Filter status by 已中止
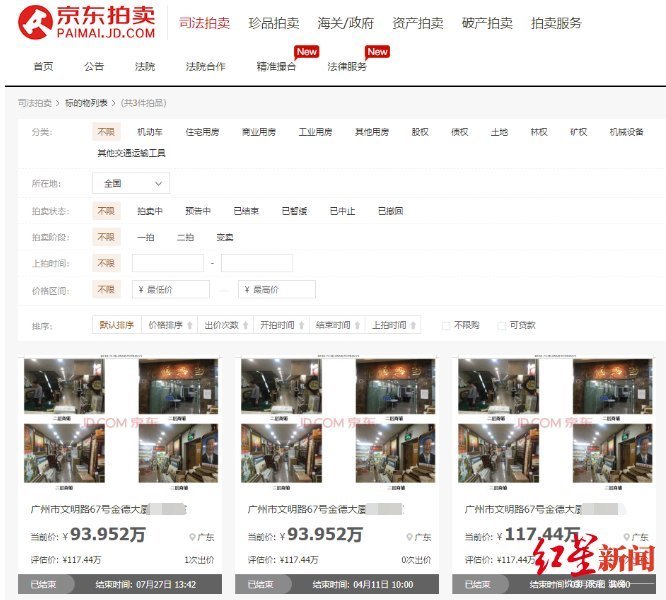Screen dimensions: 666x600 point(342,211)
